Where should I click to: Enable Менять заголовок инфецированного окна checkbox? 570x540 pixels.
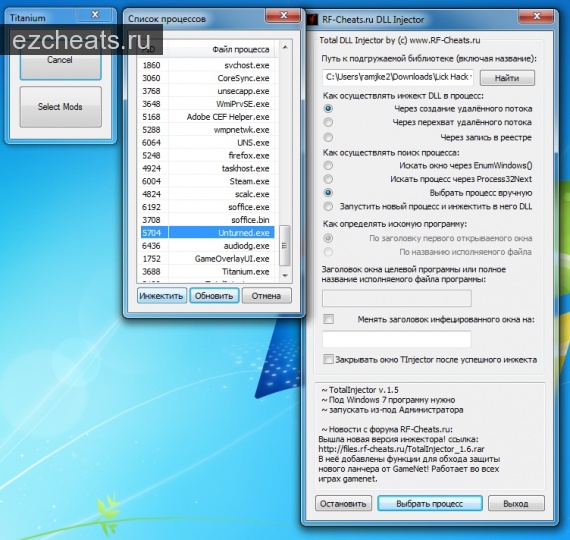pos(328,319)
